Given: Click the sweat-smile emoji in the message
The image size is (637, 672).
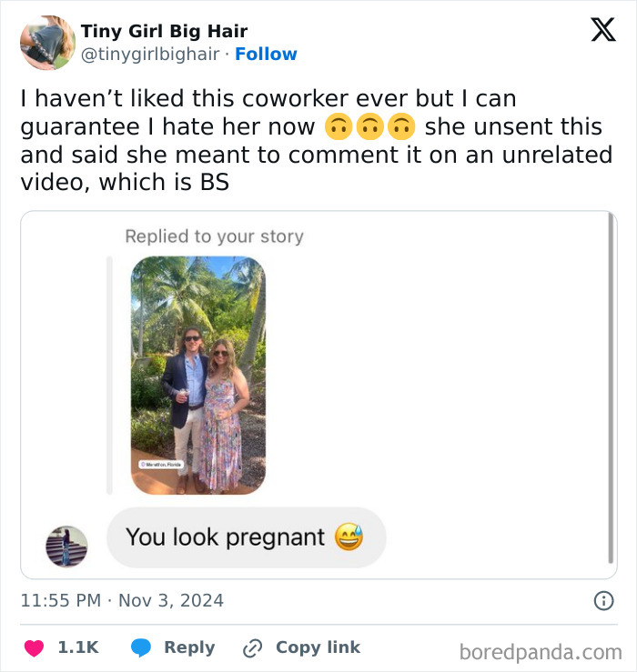Looking at the screenshot, I should [349, 537].
